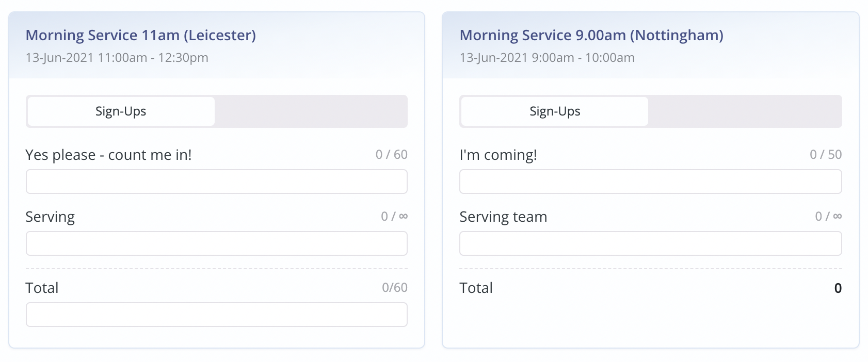Click the 'Serving team' progress bar
Image resolution: width=868 pixels, height=362 pixels.
[x=650, y=243]
